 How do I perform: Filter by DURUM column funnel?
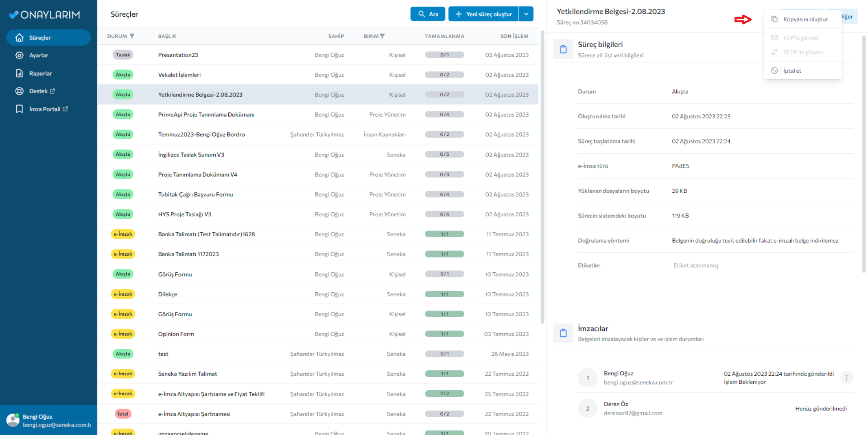132,36
